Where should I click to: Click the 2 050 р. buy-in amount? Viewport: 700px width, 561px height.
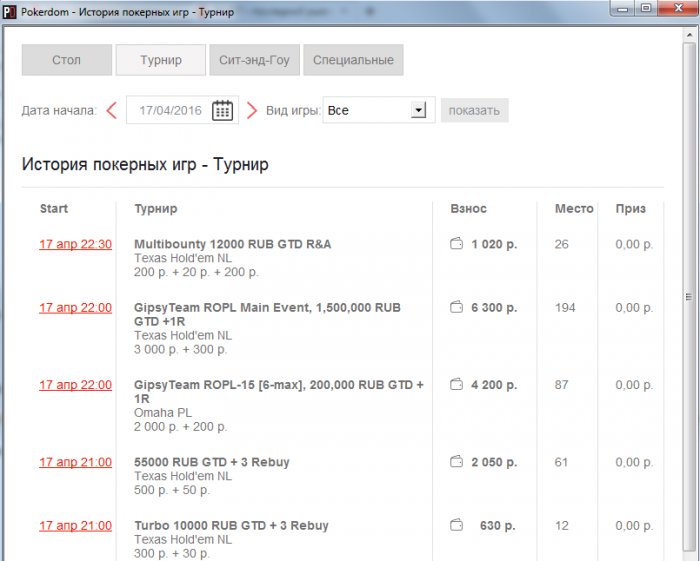pyautogui.click(x=494, y=462)
